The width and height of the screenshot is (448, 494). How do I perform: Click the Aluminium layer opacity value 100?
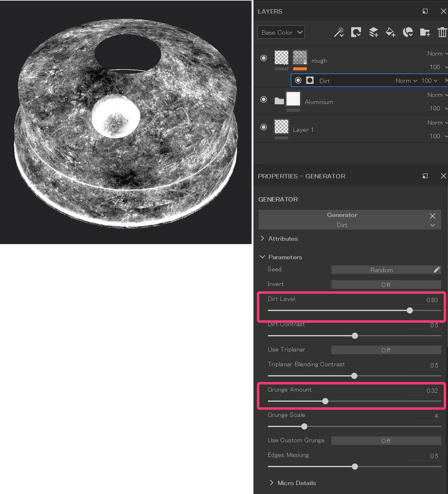coord(435,108)
